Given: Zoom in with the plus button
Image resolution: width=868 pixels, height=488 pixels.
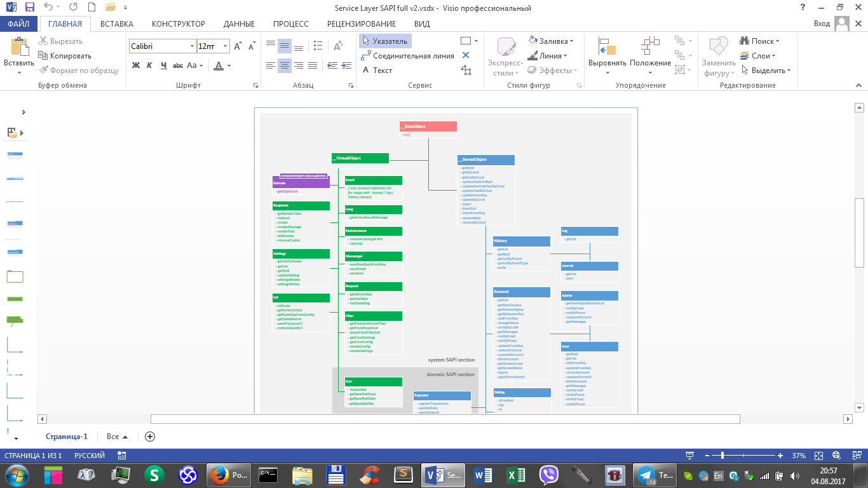Looking at the screenshot, I should (780, 456).
